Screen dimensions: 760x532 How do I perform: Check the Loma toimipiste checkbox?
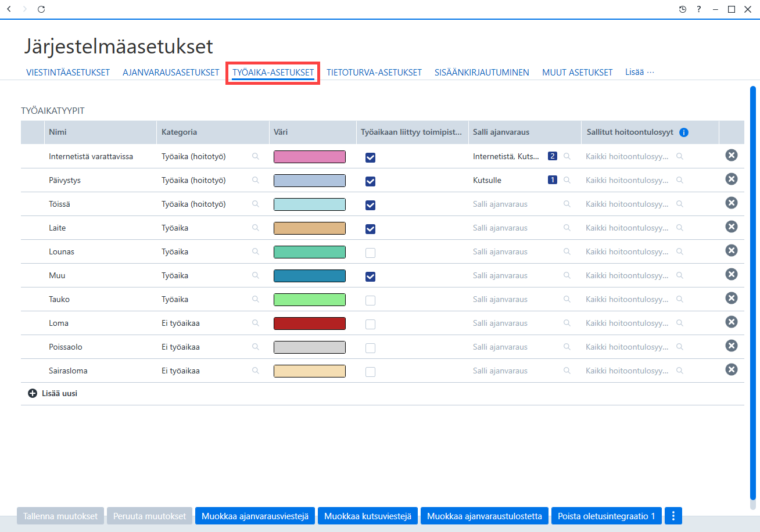tap(370, 324)
